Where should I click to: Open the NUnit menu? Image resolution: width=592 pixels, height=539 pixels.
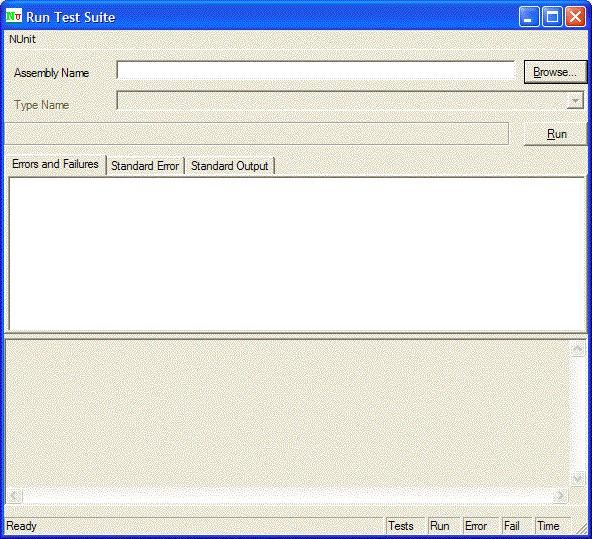pyautogui.click(x=22, y=39)
